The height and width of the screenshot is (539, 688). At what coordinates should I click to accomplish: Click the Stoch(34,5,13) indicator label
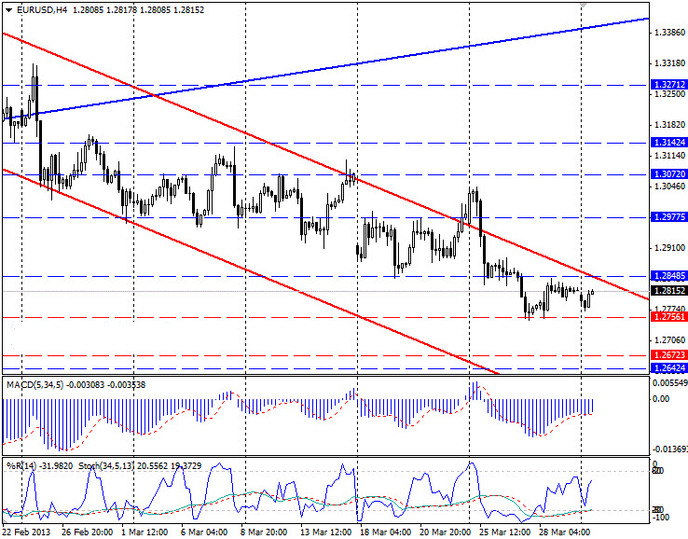(97, 466)
